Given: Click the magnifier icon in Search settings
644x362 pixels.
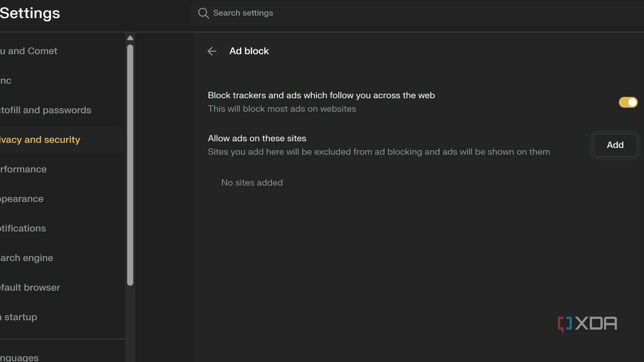Looking at the screenshot, I should point(204,13).
